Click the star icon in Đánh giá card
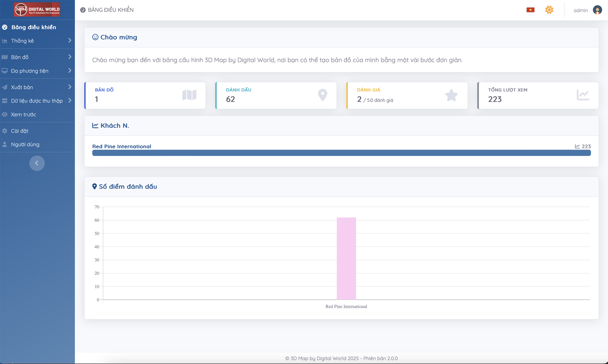This screenshot has width=608, height=364. (x=451, y=95)
